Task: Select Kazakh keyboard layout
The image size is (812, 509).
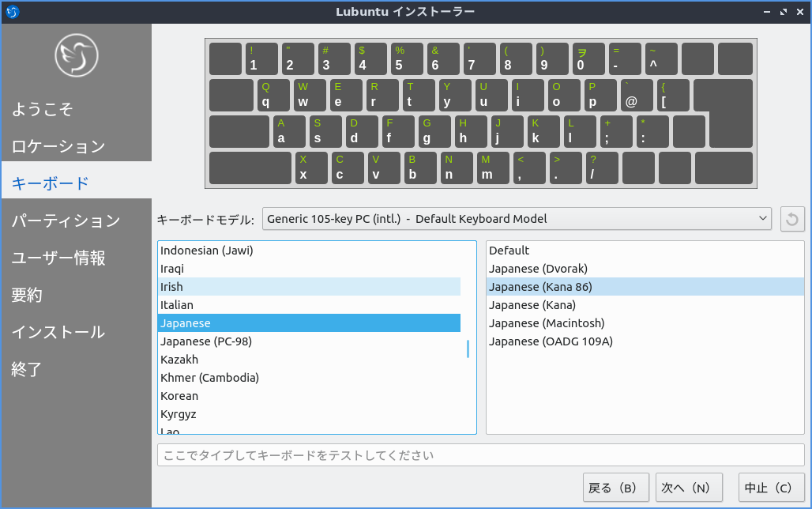Action: coord(309,359)
